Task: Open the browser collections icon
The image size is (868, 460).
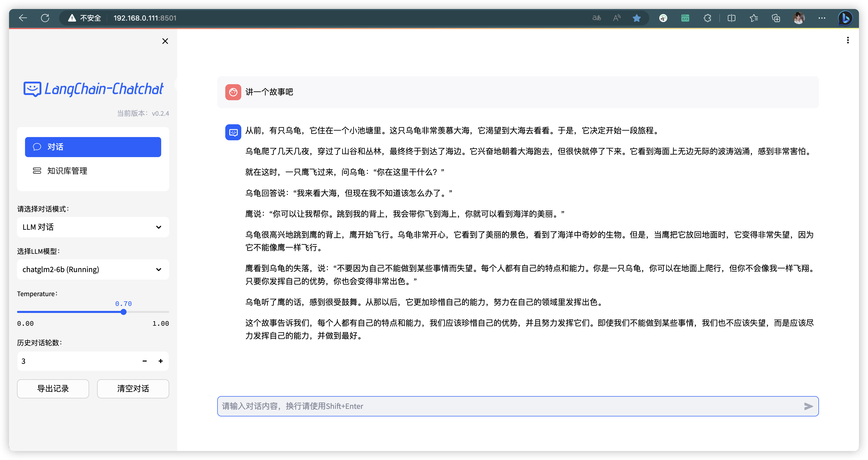Action: tap(776, 18)
